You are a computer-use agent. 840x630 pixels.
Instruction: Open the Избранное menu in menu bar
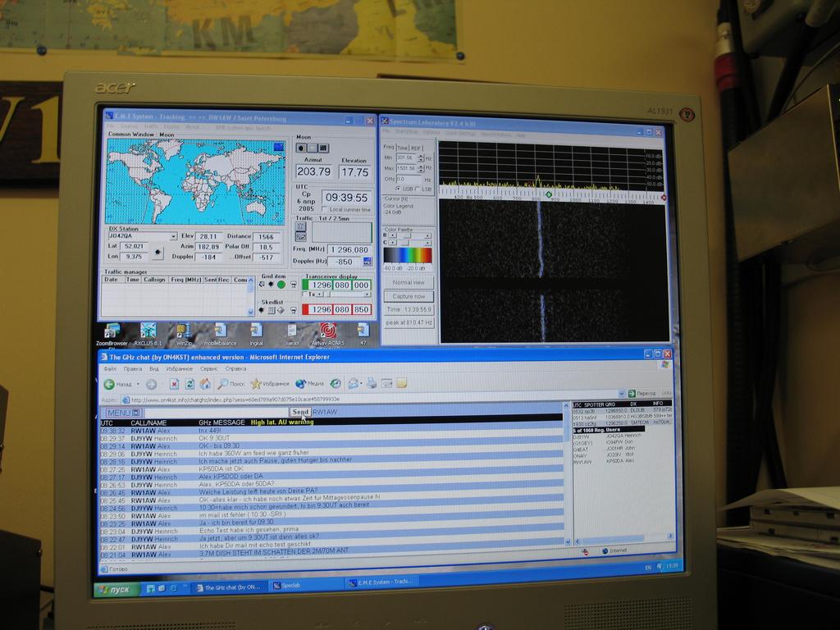tap(179, 369)
